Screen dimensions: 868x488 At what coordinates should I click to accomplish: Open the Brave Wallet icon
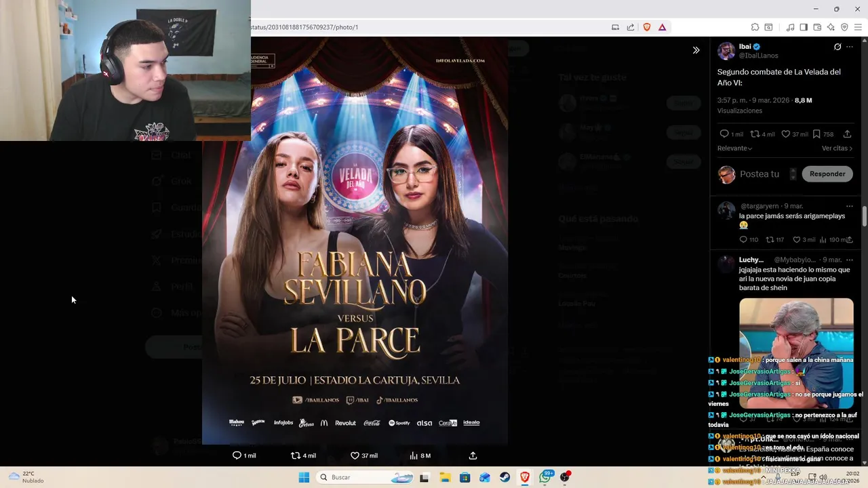coord(817,27)
